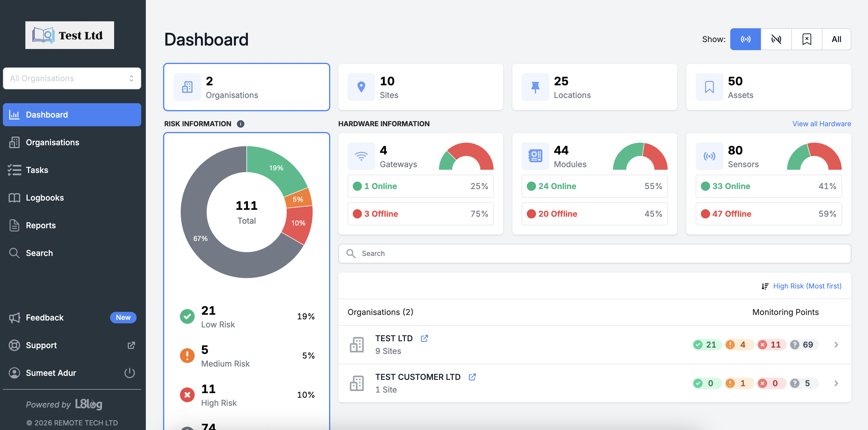This screenshot has width=868, height=430.
Task: Switch Show filter to All
Action: tap(836, 39)
